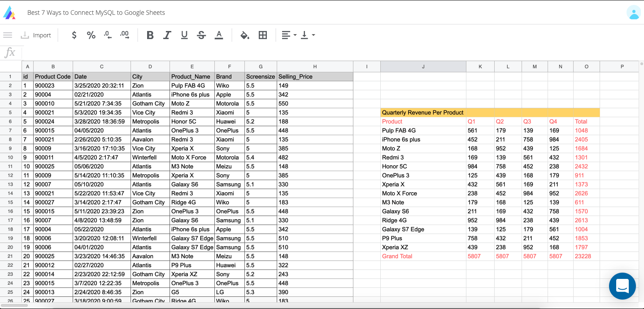
Task: Select Product Code '900024' cell
Action: (53, 121)
